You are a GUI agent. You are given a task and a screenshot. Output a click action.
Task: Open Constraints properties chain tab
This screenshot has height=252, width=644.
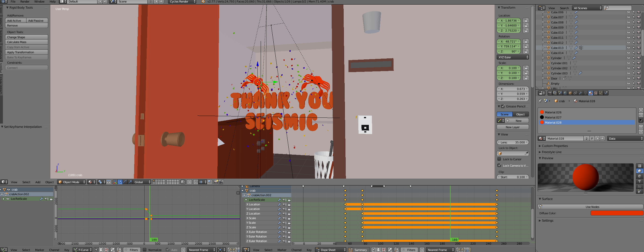pyautogui.click(x=575, y=93)
